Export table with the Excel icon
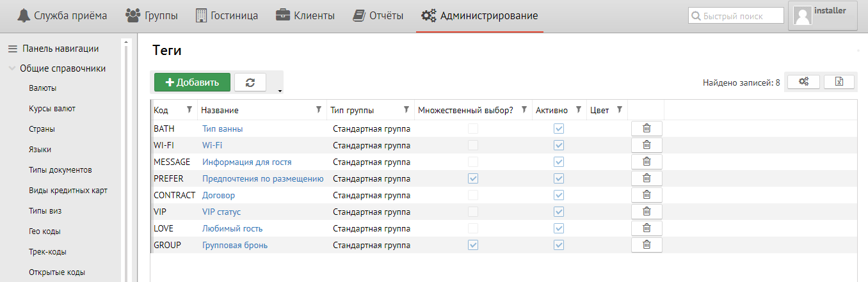The width and height of the screenshot is (868, 282). coord(839,82)
